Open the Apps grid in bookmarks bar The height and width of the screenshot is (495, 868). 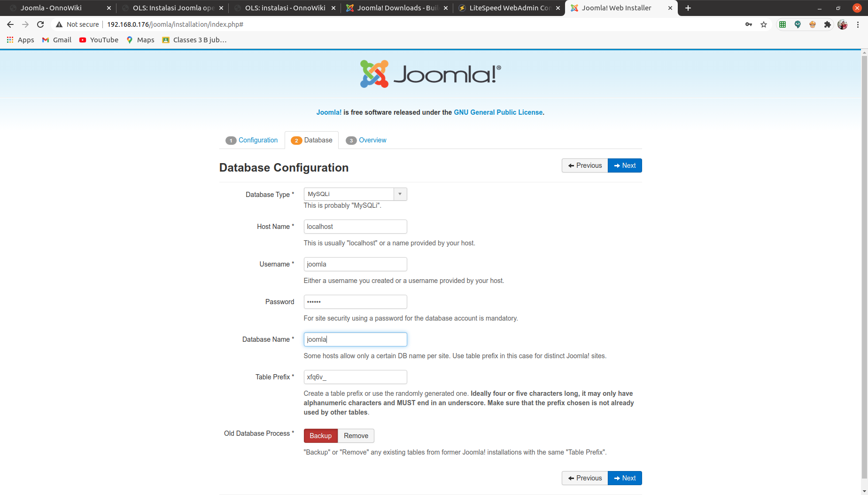[x=20, y=40]
